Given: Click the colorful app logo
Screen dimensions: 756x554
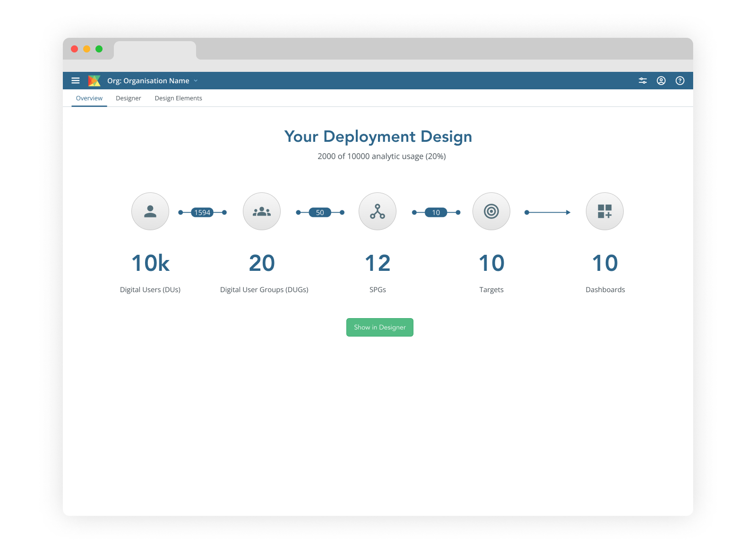Looking at the screenshot, I should [94, 81].
